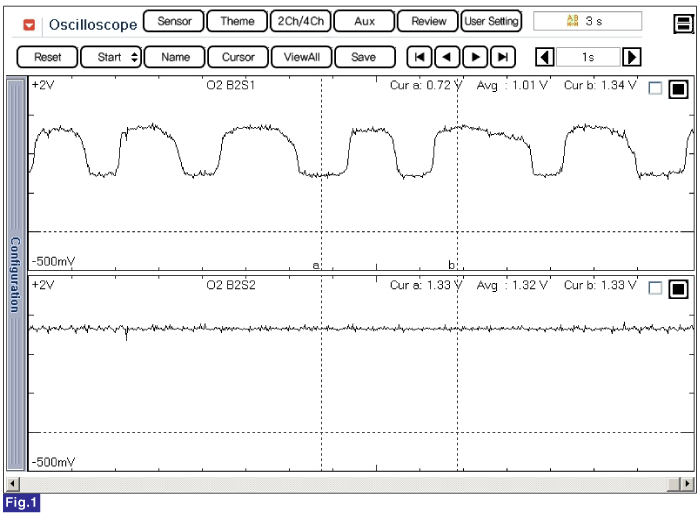Click -500mV scale label of O2 B2S1
The image size is (700, 515).
53,261
